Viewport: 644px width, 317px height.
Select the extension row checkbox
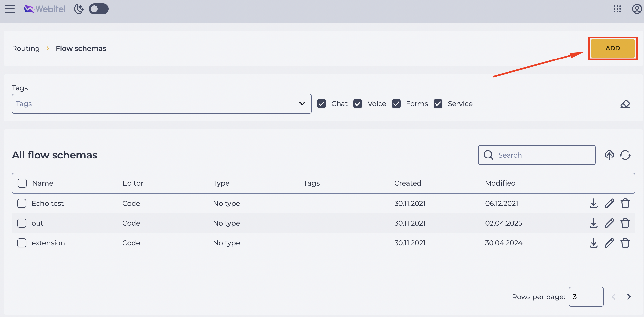pos(22,243)
